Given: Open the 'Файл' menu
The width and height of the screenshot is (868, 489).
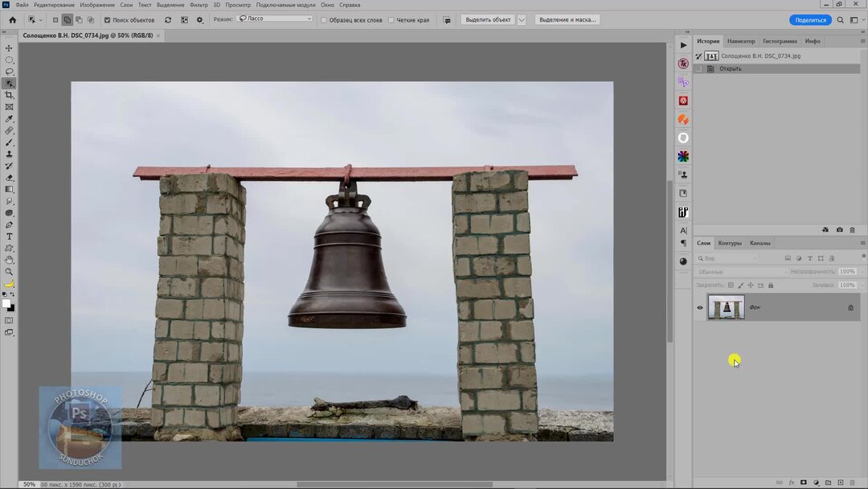Looking at the screenshot, I should pos(22,5).
